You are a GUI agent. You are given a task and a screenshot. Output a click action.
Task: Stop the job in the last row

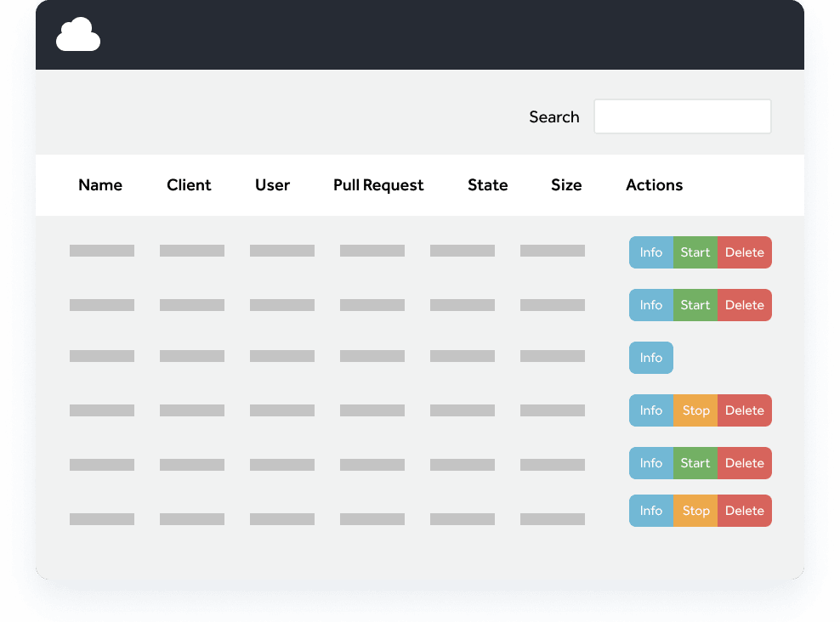695,510
